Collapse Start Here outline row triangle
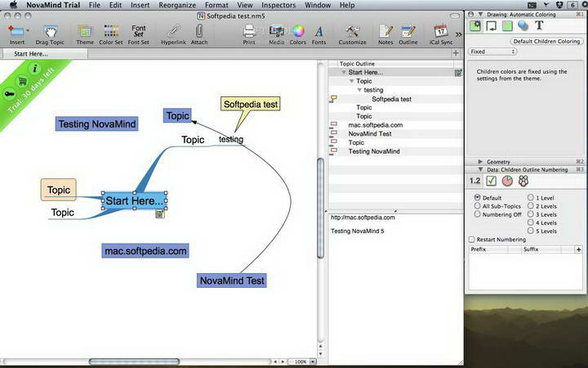Image resolution: width=588 pixels, height=368 pixels. [x=343, y=72]
